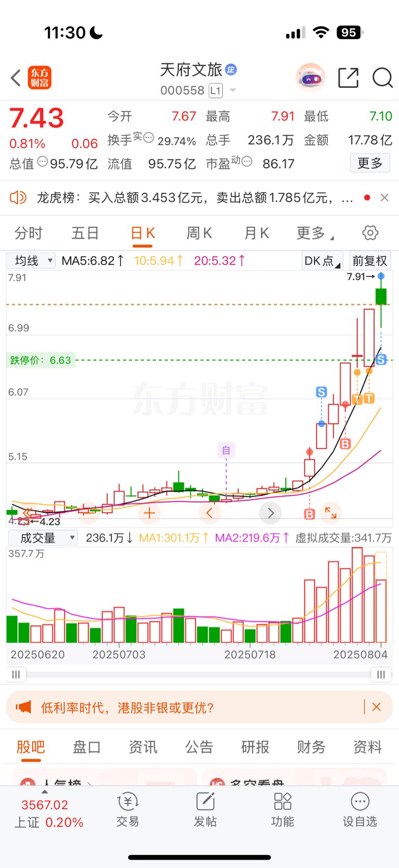
Task: Tap the 龙虎榜 speaker icon
Action: coord(18,198)
